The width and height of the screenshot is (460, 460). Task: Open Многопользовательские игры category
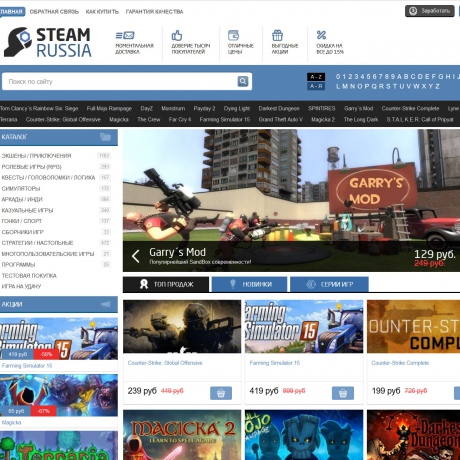point(48,254)
